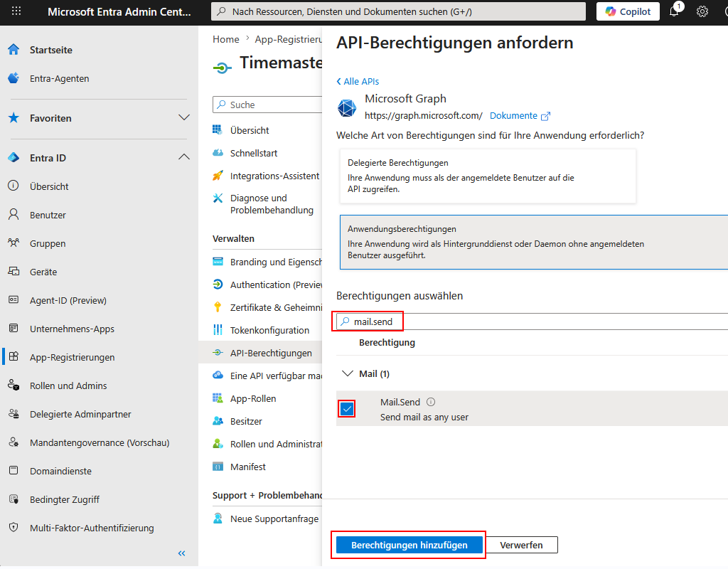The width and height of the screenshot is (728, 569).
Task: Open Diagnose und Problembehandlung
Action: tap(272, 204)
